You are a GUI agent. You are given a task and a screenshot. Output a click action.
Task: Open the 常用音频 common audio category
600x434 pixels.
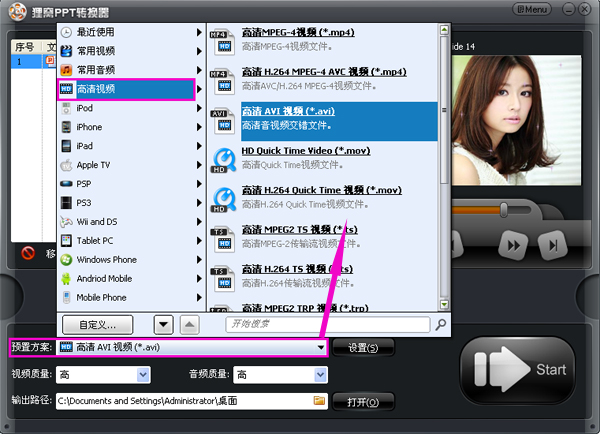pyautogui.click(x=130, y=70)
